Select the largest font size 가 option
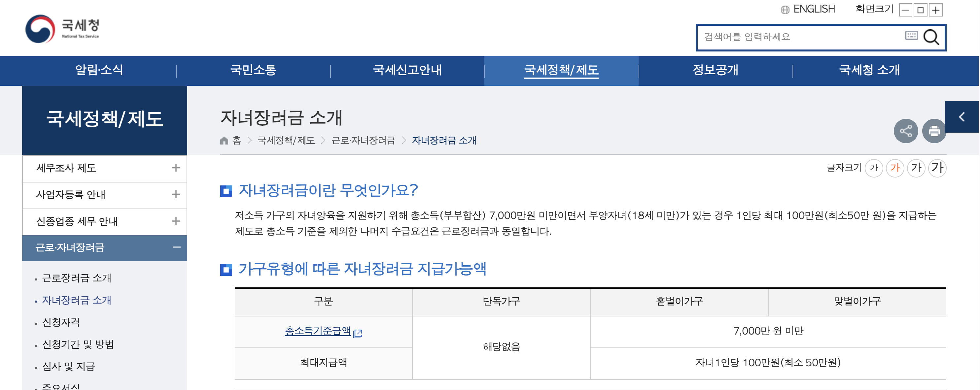Image resolution: width=980 pixels, height=390 pixels. click(937, 168)
